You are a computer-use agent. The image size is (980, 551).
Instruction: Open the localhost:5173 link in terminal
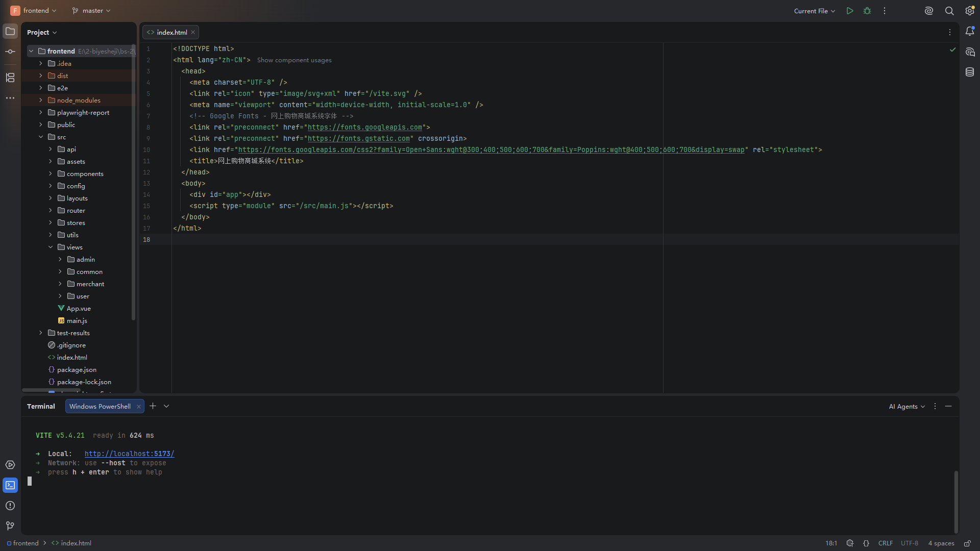[x=129, y=454]
